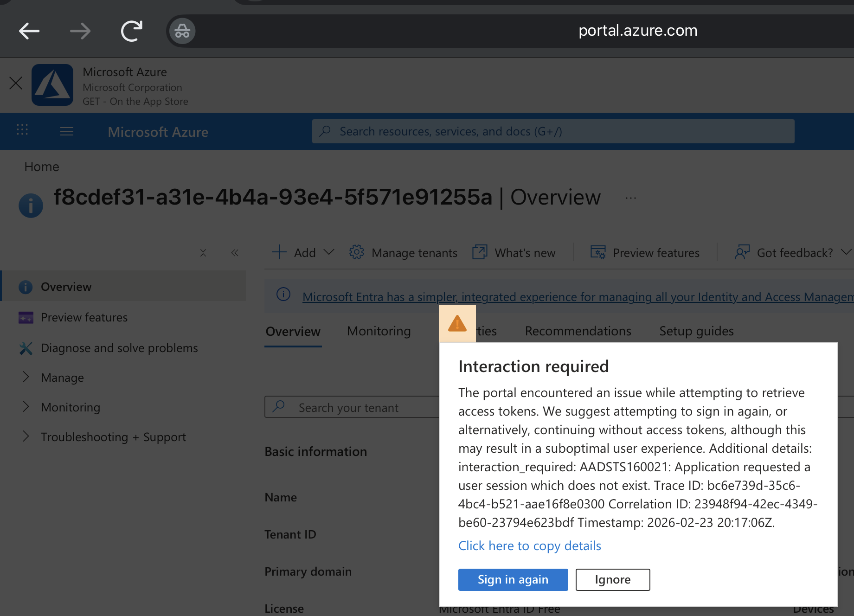Image resolution: width=854 pixels, height=616 pixels.
Task: Click the portal.azure.com address bar
Action: click(x=637, y=31)
